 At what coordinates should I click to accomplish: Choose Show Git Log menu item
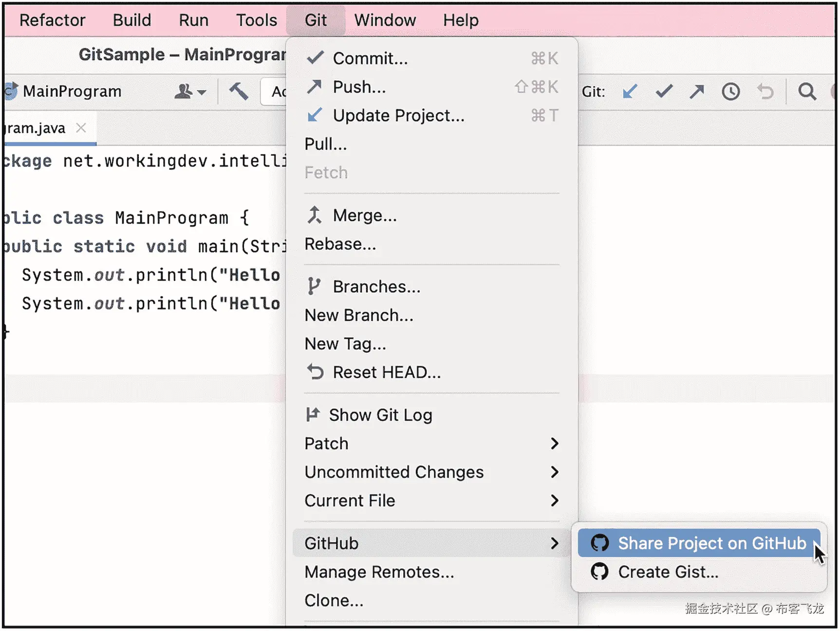[x=432, y=415]
